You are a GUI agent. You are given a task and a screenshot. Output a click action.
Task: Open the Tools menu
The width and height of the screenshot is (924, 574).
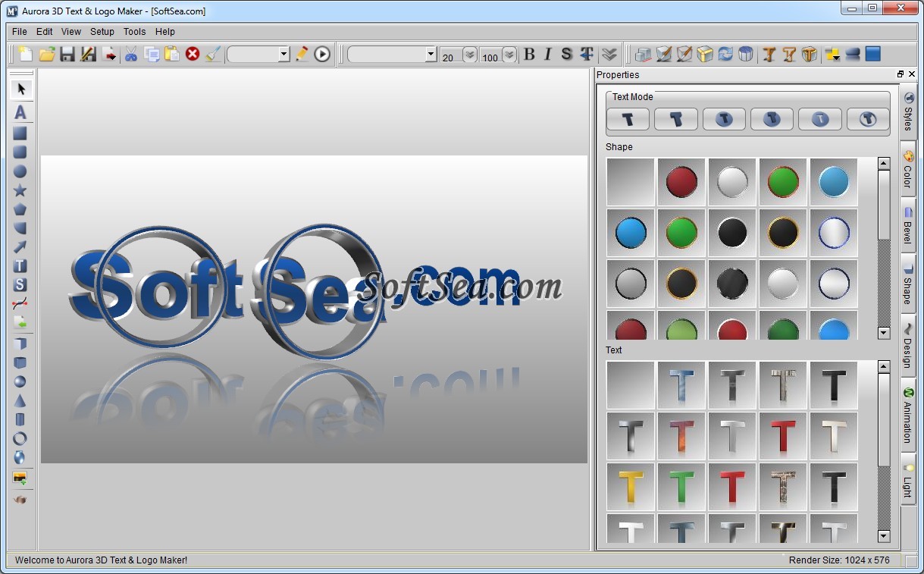click(135, 32)
